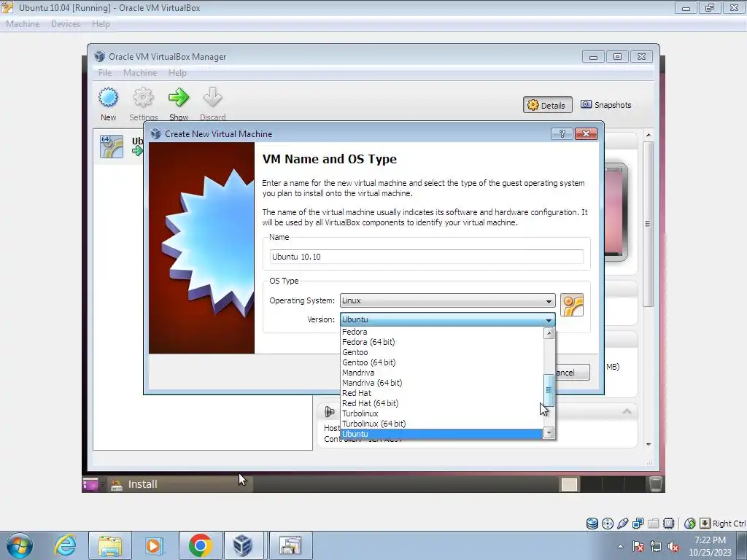Image resolution: width=747 pixels, height=560 pixels.
Task: Show hidden icons arrow in the system tray
Action: [x=620, y=547]
